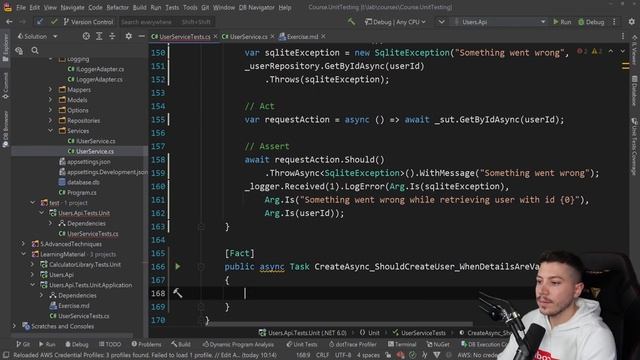
Task: Open the Run tool window at bottom
Action: point(47,344)
